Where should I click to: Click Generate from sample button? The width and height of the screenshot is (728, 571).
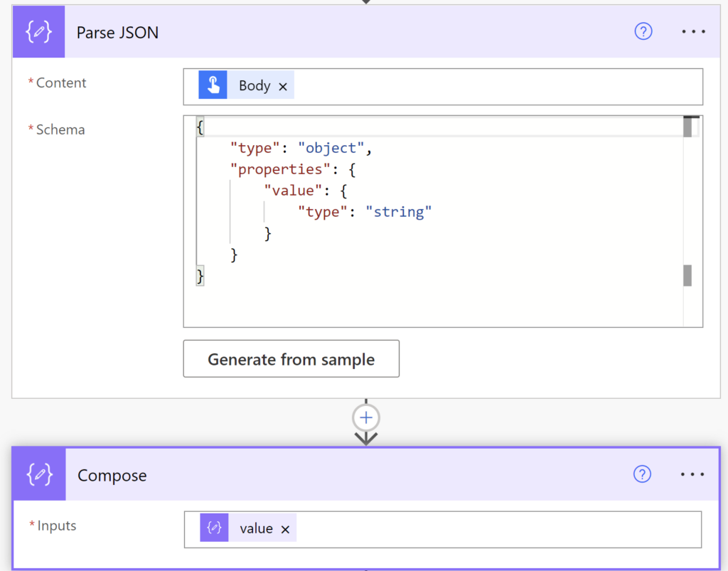(291, 359)
